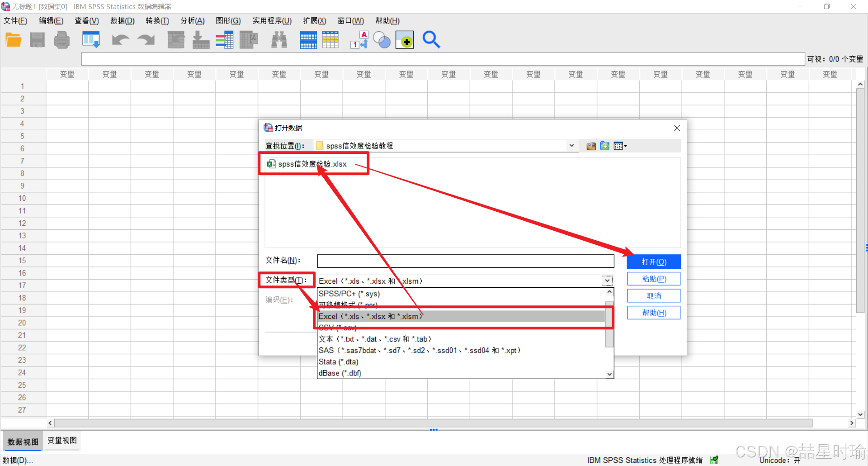Open the 窗口(W) menu
The height and width of the screenshot is (466, 868).
(x=351, y=21)
